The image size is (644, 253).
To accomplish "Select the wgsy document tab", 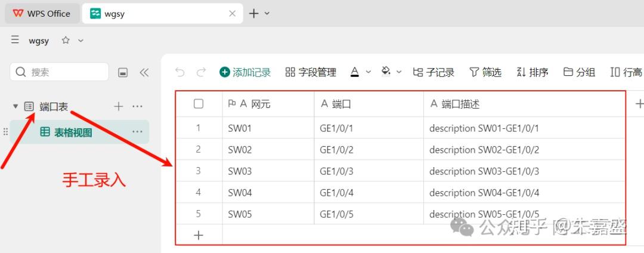I will click(162, 14).
